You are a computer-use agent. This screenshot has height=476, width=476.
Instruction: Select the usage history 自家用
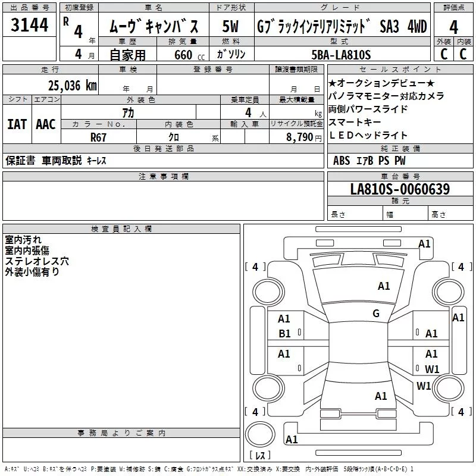[x=128, y=55]
